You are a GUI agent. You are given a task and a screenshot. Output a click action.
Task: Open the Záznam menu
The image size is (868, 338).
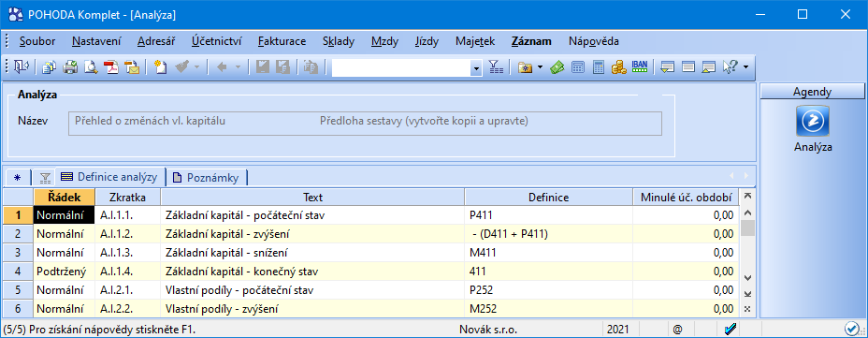click(531, 41)
